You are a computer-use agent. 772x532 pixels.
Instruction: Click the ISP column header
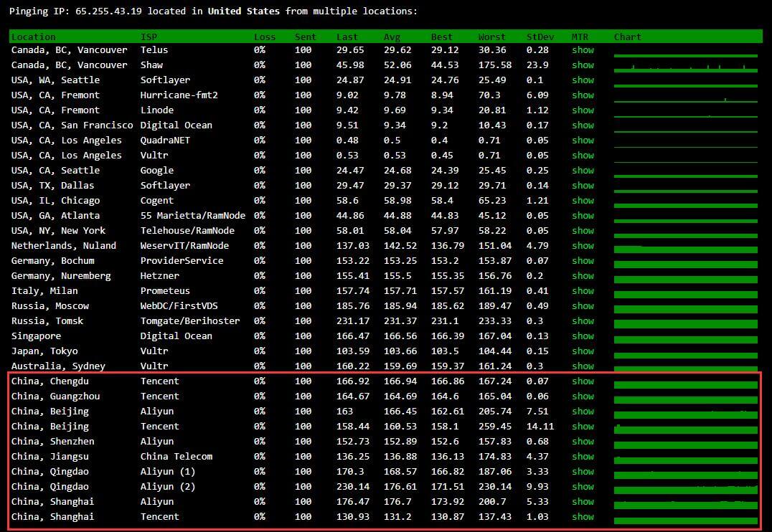[149, 37]
